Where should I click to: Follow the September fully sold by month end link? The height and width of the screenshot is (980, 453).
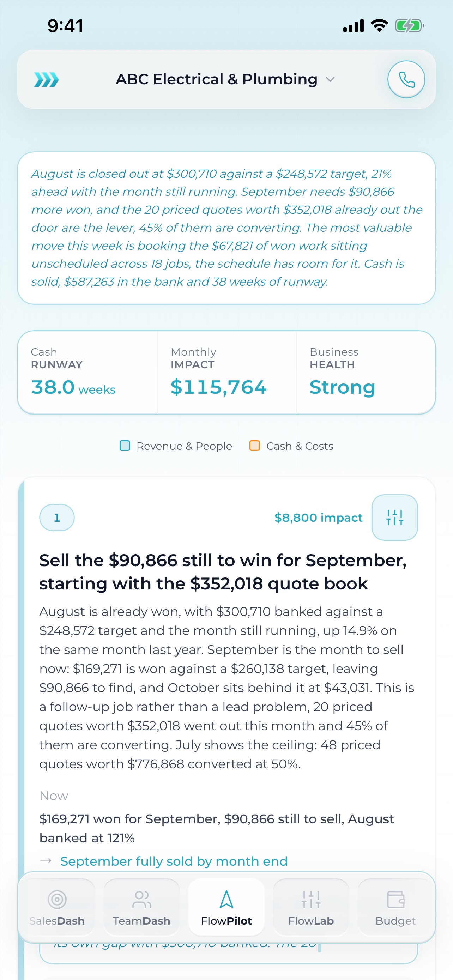coord(174,861)
